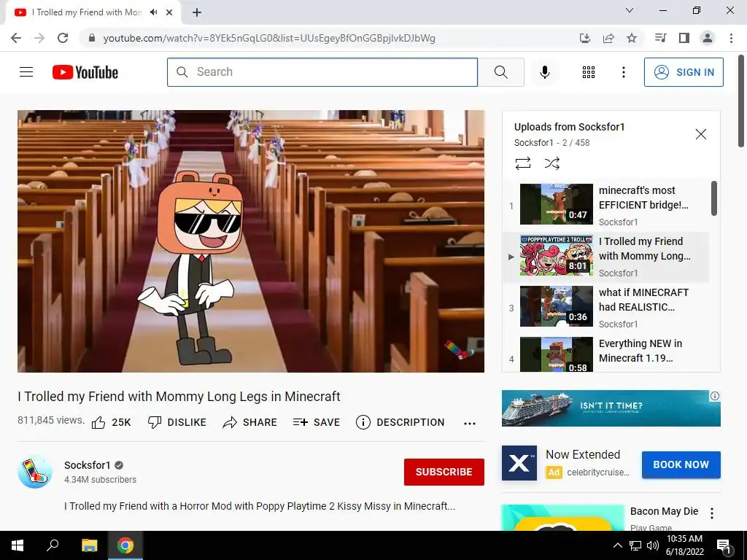Toggle playlist shuffle
Viewport: 747px width, 560px height.
(551, 163)
